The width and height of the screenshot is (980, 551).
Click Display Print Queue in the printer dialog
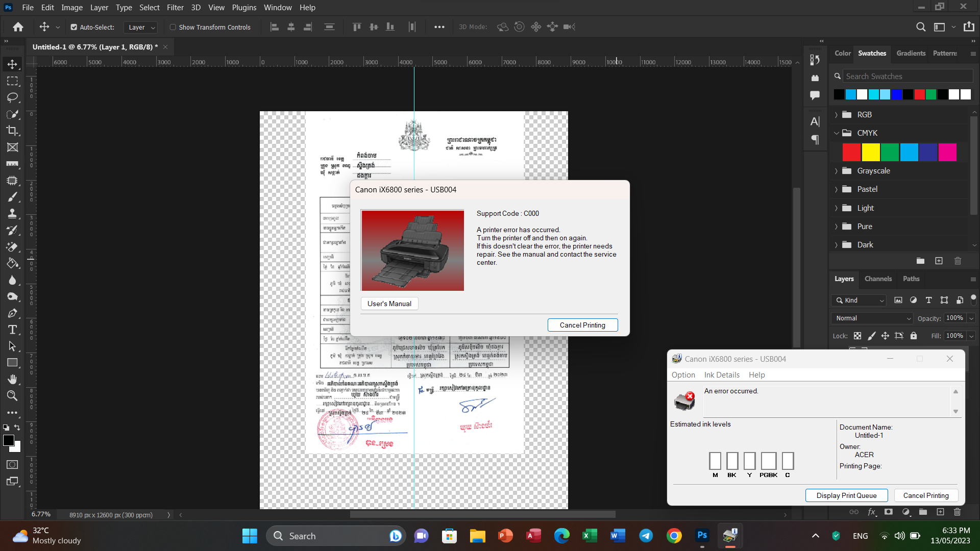(846, 495)
